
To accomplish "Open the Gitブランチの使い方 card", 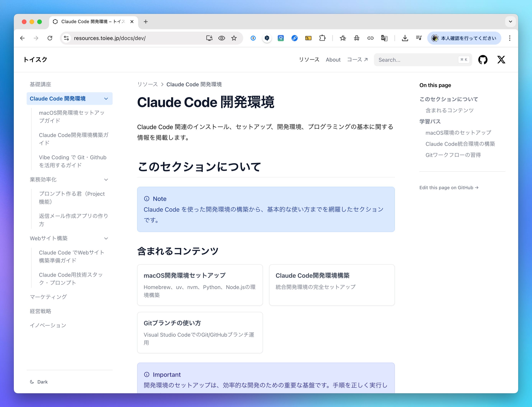I will pyautogui.click(x=200, y=332).
